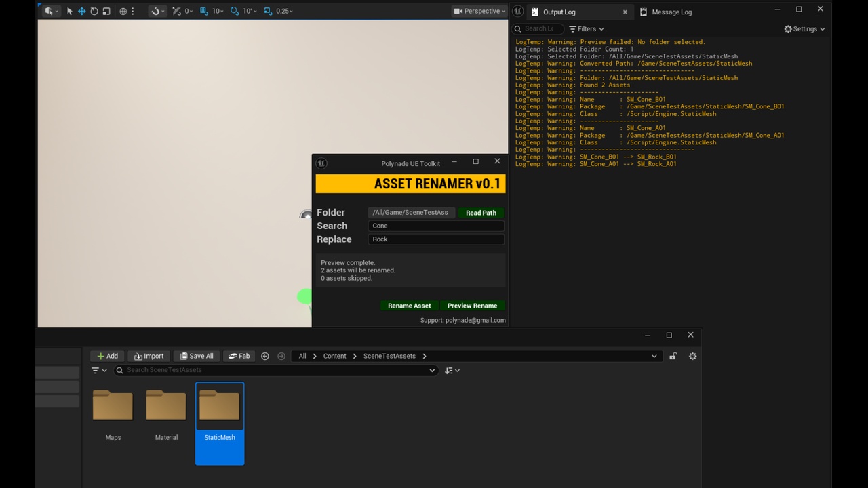Image resolution: width=868 pixels, height=488 pixels.
Task: Expand the arrow after SceneTestAssets breadcrumb
Action: coord(425,356)
